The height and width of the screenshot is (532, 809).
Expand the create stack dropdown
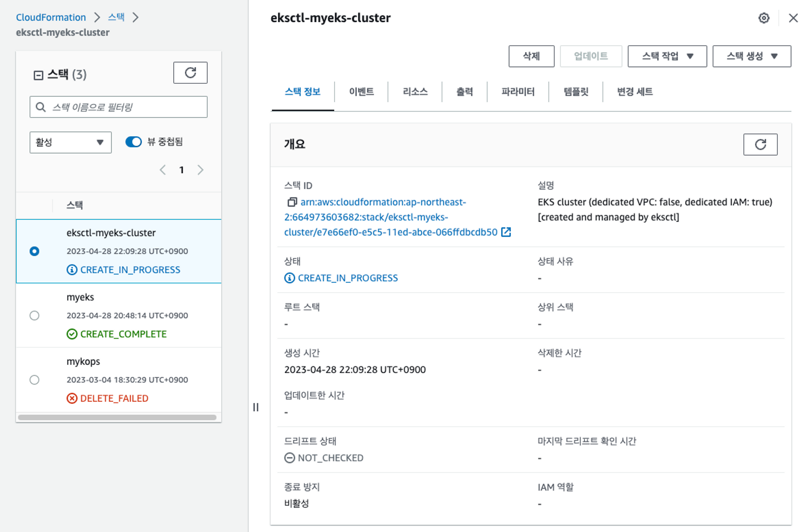click(x=751, y=56)
